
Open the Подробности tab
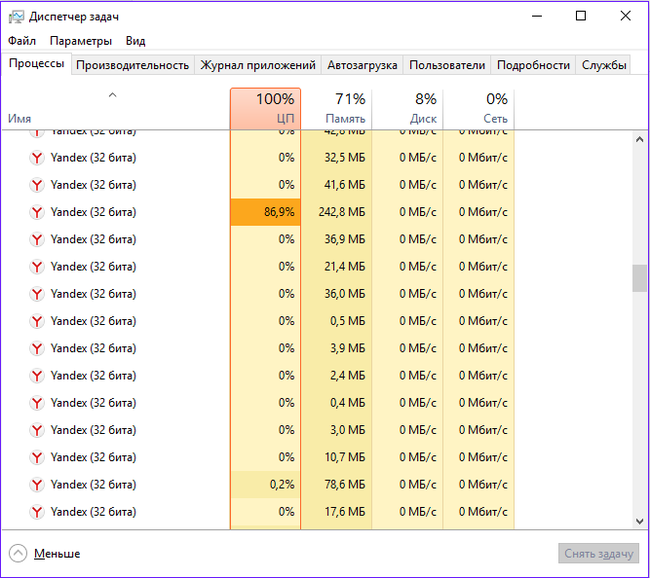534,65
